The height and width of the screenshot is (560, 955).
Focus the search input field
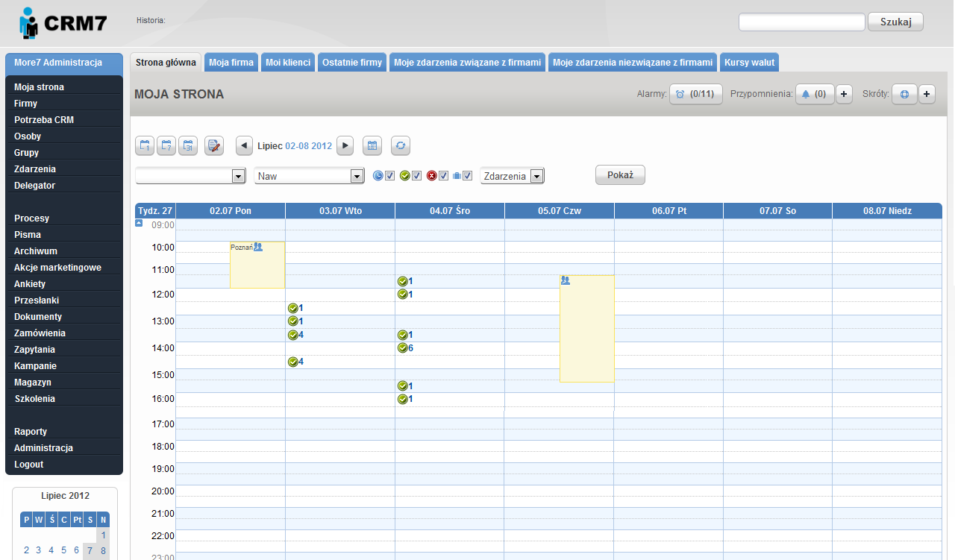click(x=802, y=22)
